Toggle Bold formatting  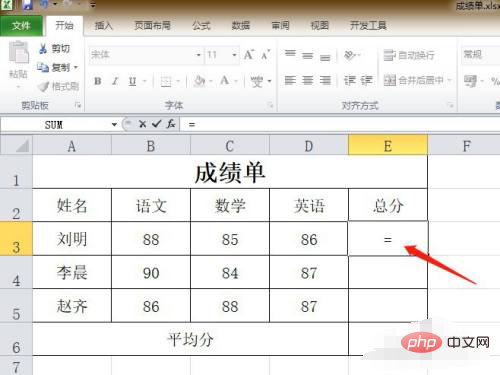pos(98,81)
